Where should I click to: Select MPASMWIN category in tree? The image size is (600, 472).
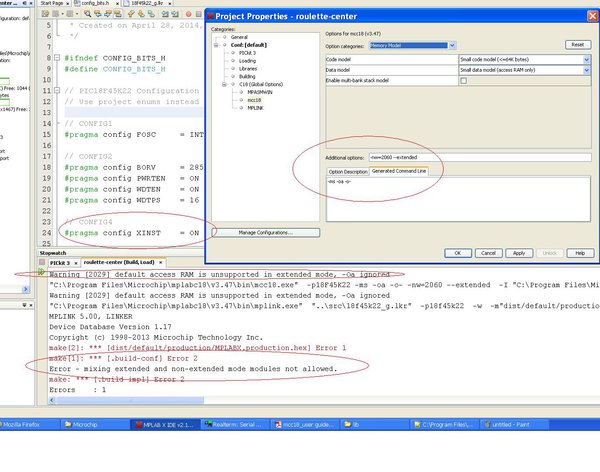[260, 92]
